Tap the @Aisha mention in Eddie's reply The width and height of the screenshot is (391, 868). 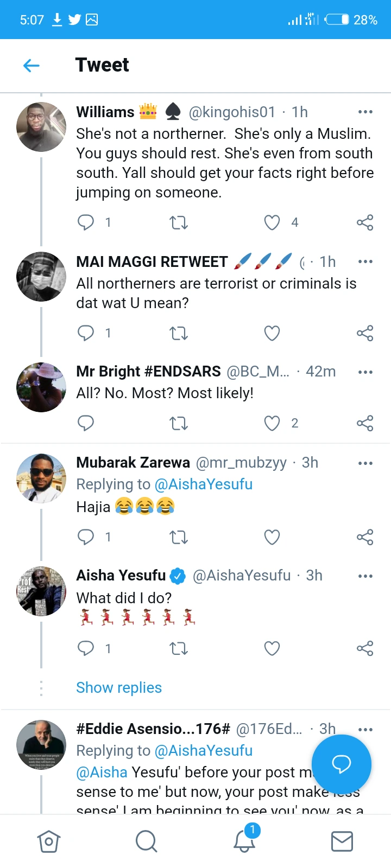pos(102,772)
